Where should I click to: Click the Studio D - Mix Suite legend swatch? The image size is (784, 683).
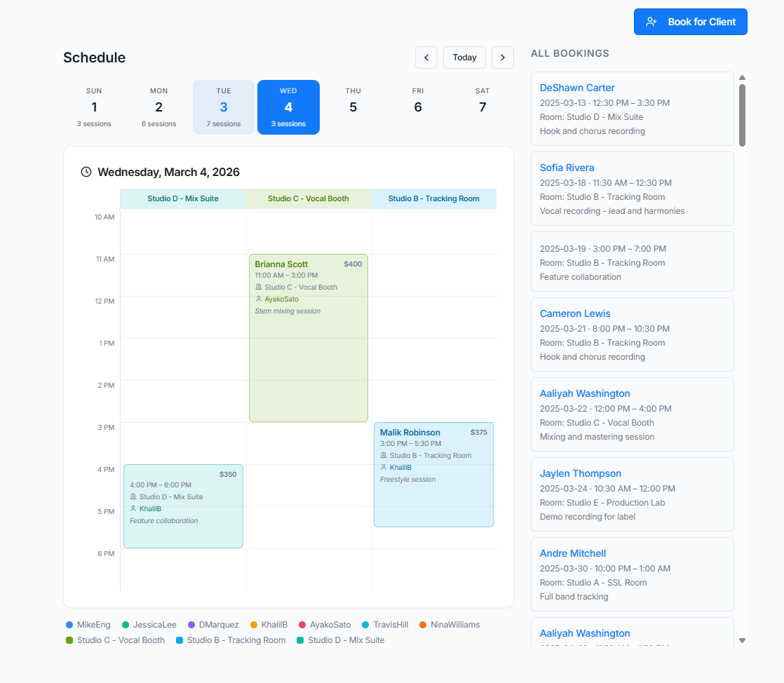[301, 640]
